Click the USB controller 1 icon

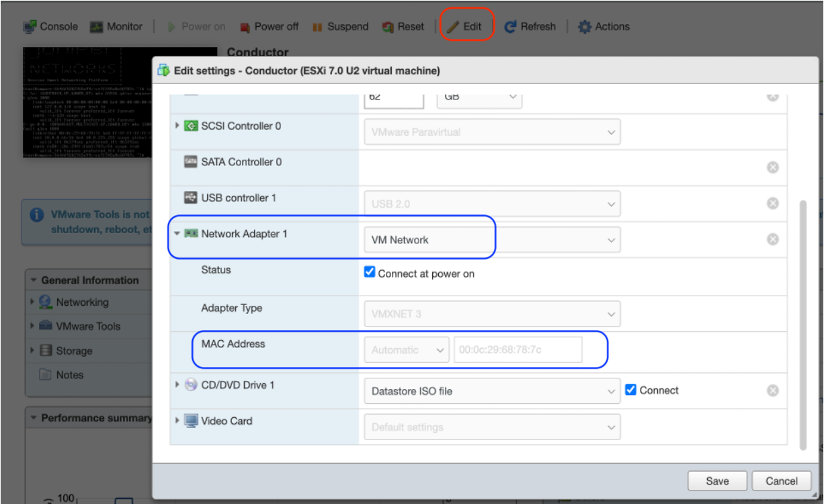click(x=191, y=198)
